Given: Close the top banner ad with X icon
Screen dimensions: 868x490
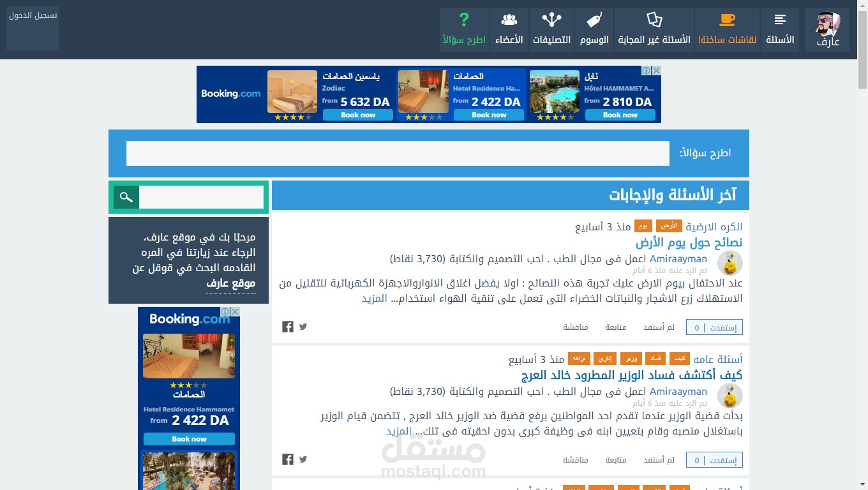Looking at the screenshot, I should [x=656, y=71].
